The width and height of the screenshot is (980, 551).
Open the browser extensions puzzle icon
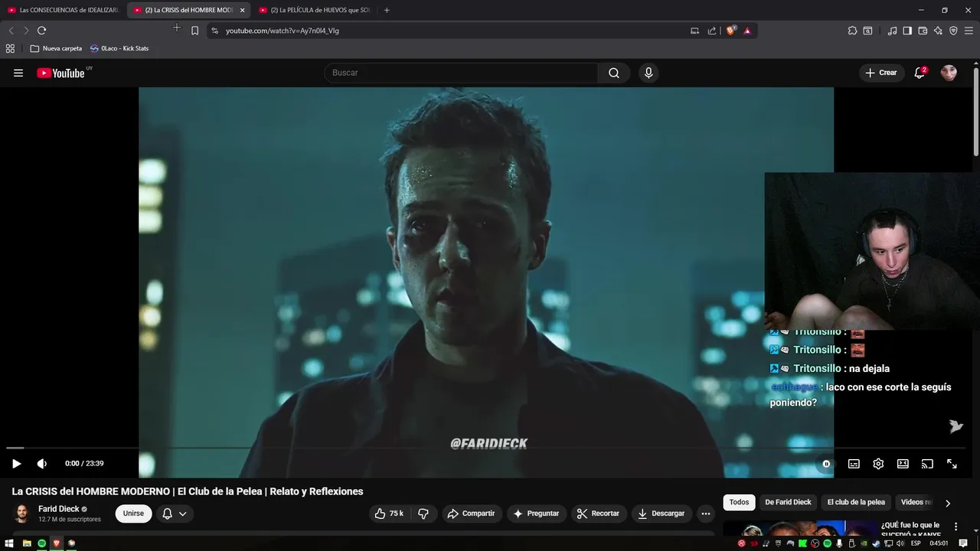pos(852,31)
